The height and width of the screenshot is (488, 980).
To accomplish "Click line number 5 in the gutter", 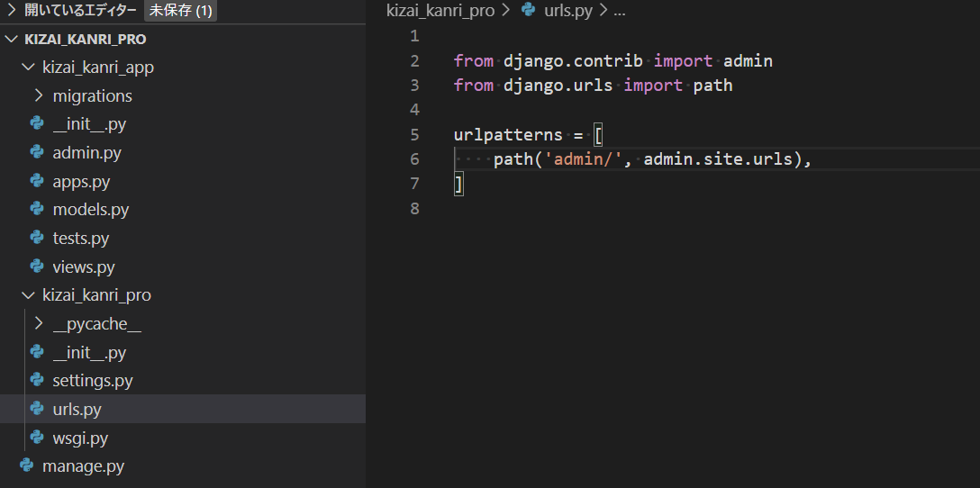I will click(414, 134).
